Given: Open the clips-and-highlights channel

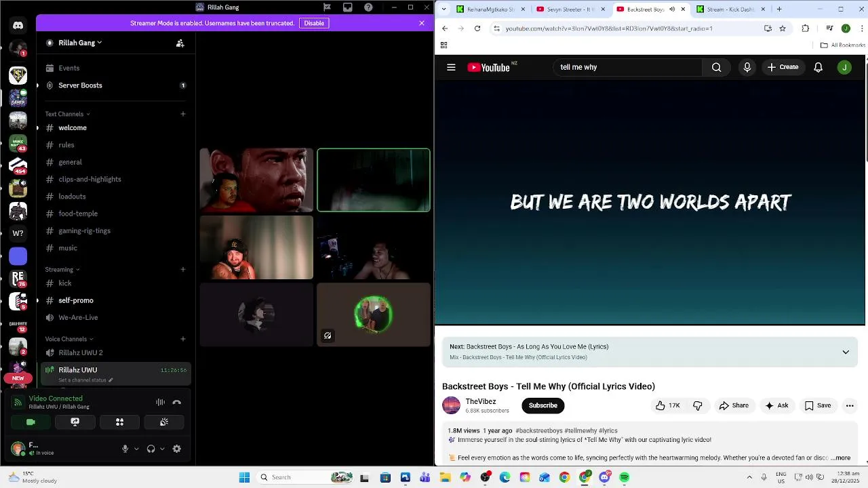Looking at the screenshot, I should click(115, 179).
